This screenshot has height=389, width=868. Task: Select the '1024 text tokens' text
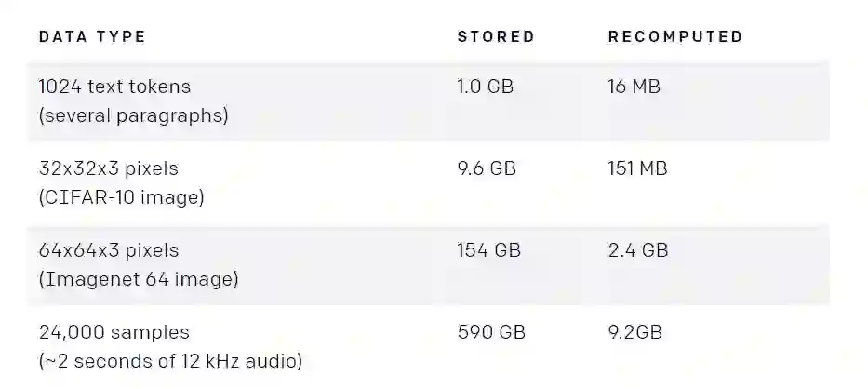(x=114, y=87)
